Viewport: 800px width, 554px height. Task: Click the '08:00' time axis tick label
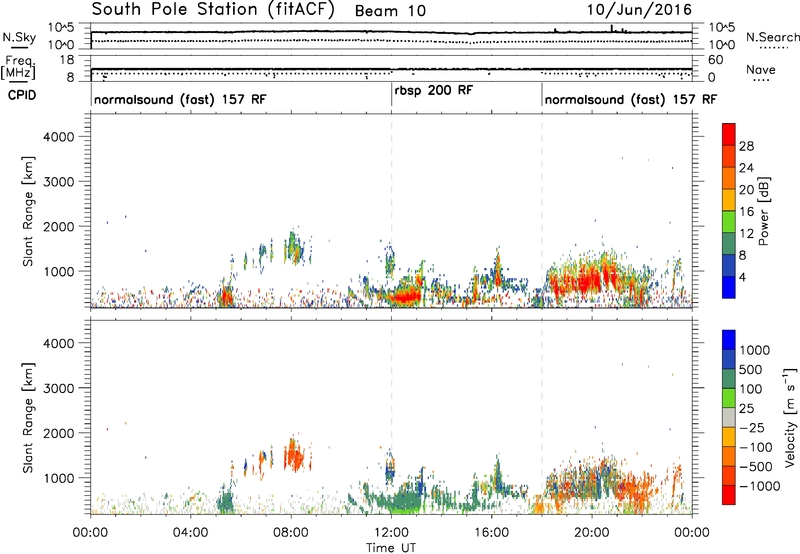click(291, 533)
